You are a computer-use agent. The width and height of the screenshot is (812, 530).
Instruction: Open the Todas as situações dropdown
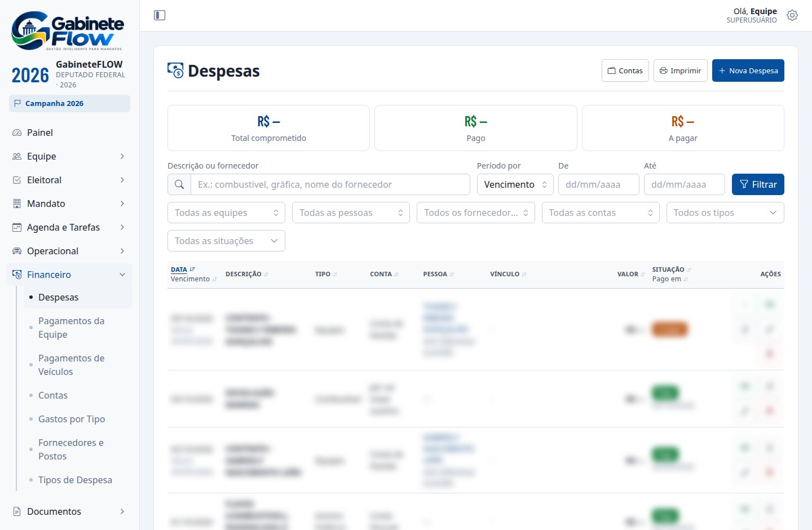coord(226,241)
